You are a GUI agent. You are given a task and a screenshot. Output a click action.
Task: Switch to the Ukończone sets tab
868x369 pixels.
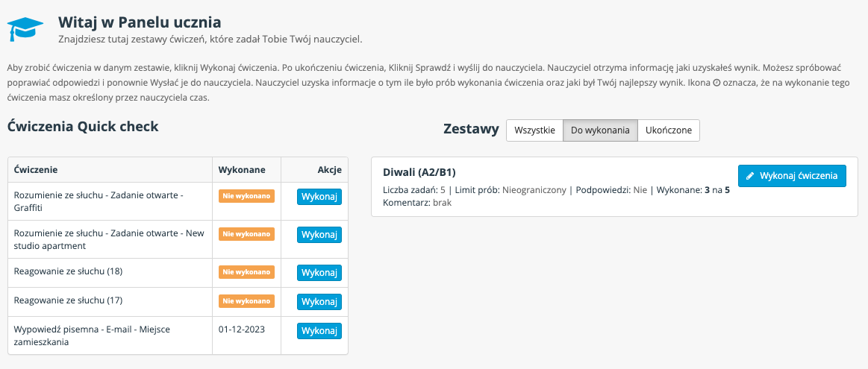669,130
